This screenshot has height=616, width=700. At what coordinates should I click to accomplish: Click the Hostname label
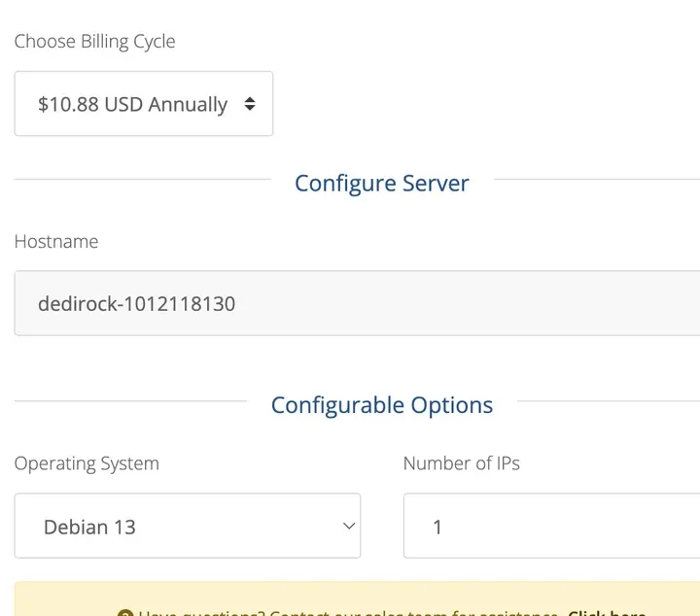pos(56,241)
